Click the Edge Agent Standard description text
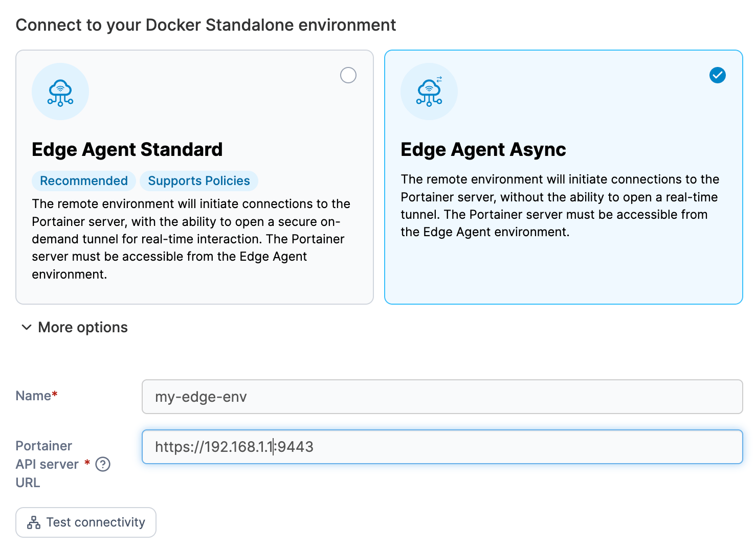Screen dimensions: 756x549 click(191, 239)
